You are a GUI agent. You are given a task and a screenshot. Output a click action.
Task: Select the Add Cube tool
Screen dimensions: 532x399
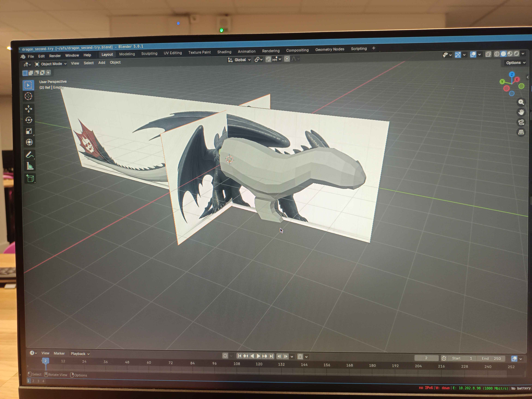click(x=30, y=178)
